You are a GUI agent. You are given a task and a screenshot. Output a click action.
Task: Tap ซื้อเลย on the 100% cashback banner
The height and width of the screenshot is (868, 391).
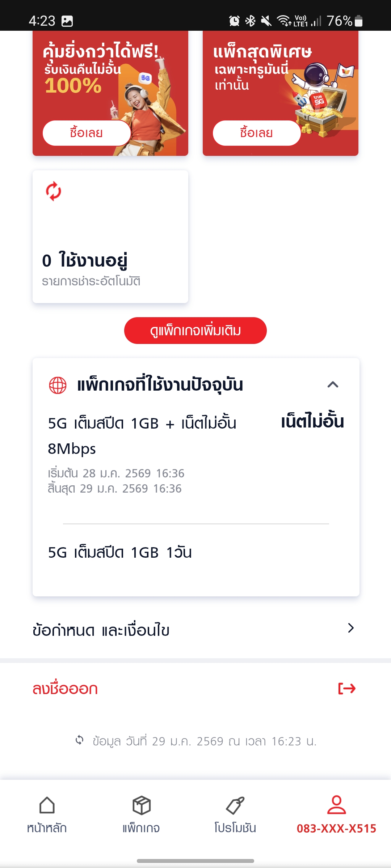[87, 133]
